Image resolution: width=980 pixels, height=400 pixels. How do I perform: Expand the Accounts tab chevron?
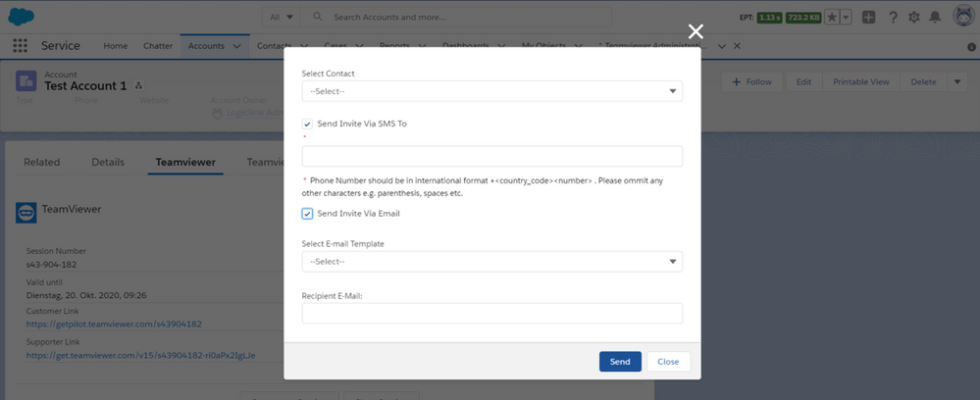236,46
